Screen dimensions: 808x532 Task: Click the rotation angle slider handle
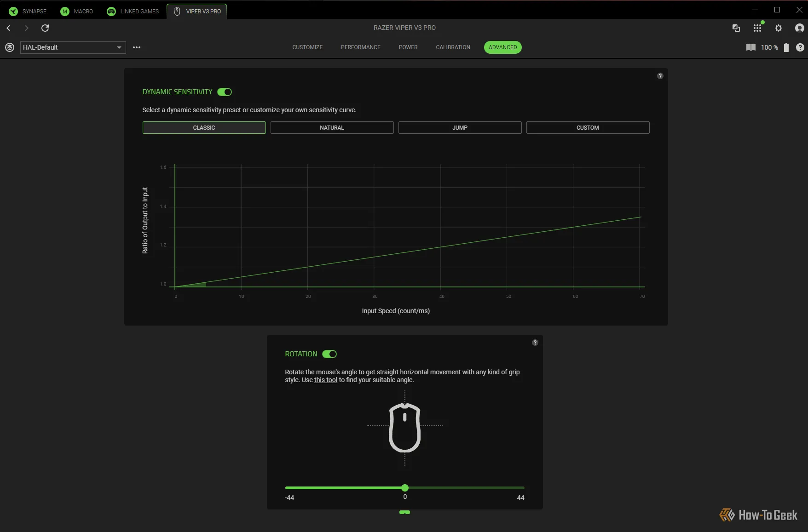tap(405, 488)
